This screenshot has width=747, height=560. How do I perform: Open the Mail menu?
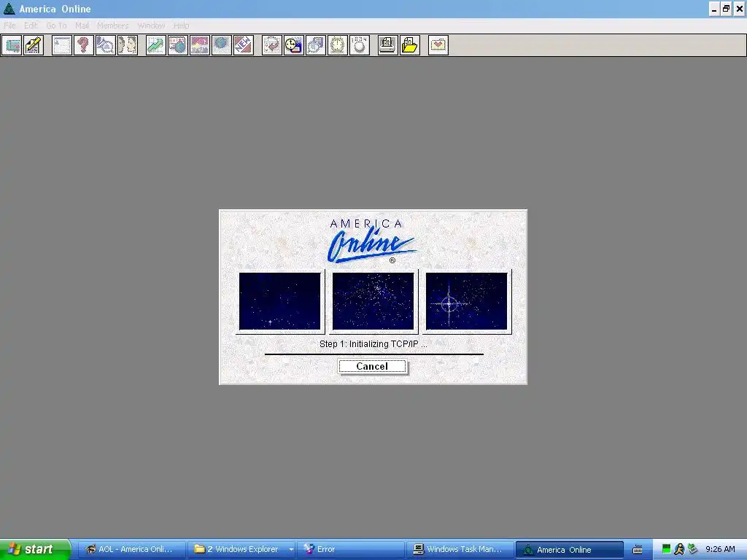[82, 26]
